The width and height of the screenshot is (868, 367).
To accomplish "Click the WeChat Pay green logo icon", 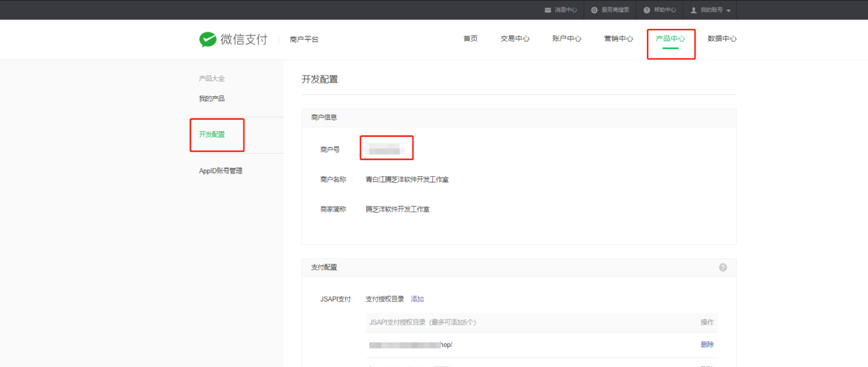I will click(x=208, y=39).
